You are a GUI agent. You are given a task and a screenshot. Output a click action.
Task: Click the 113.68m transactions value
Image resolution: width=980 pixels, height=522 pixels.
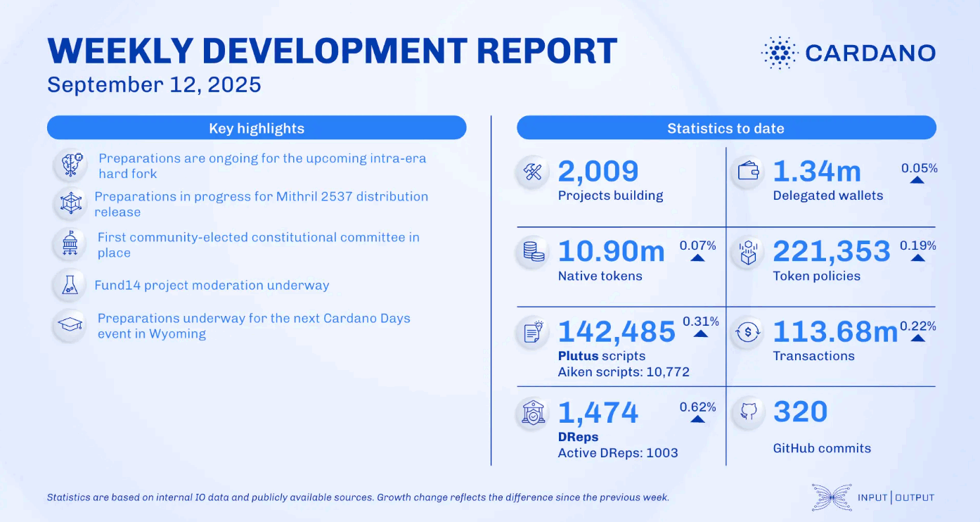(x=836, y=331)
